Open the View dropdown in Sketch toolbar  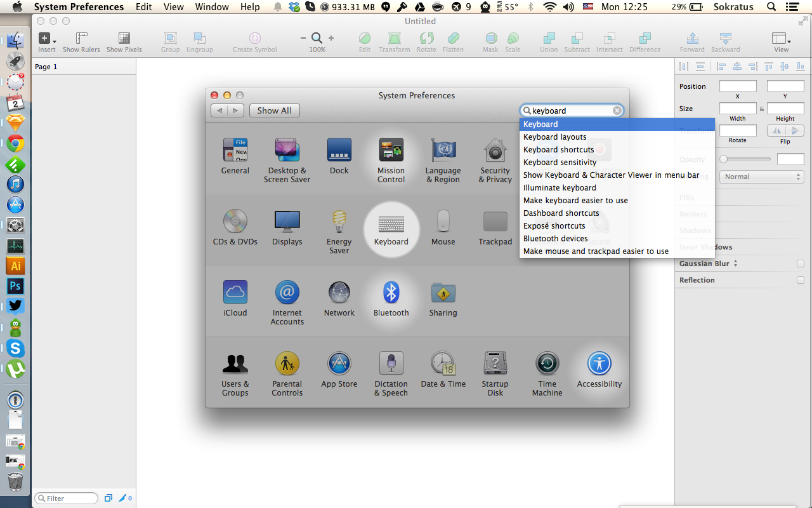[x=782, y=43]
